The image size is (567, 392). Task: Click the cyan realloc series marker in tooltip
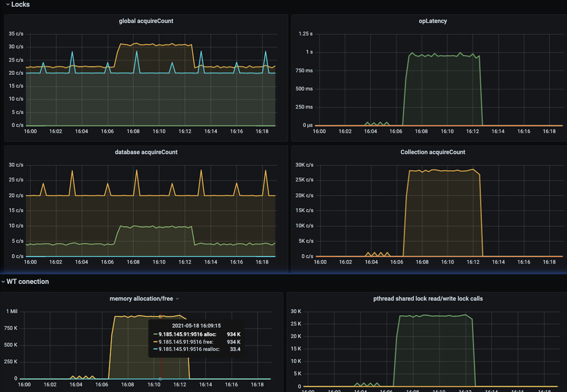[156, 349]
